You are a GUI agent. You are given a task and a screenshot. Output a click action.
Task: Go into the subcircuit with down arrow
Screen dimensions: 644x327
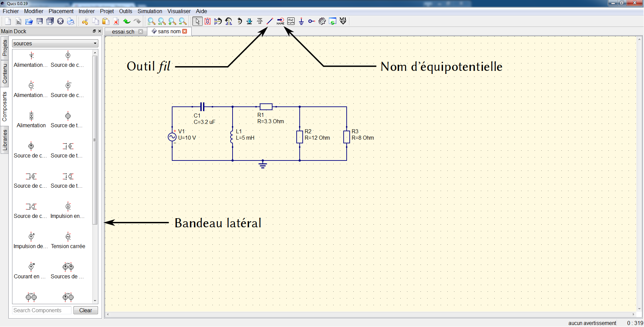[249, 21]
